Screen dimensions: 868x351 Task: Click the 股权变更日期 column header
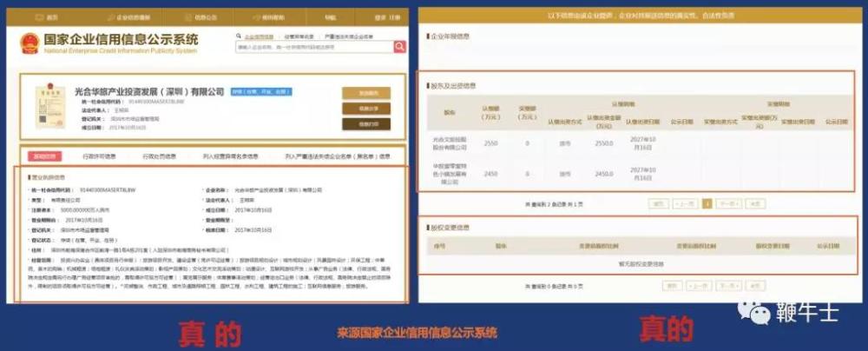click(x=771, y=245)
